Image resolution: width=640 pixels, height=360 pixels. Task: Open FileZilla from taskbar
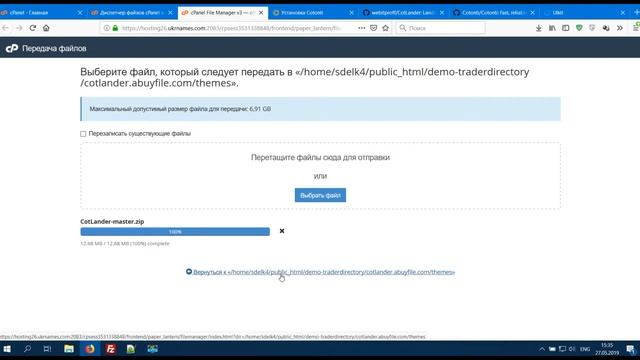click(111, 349)
